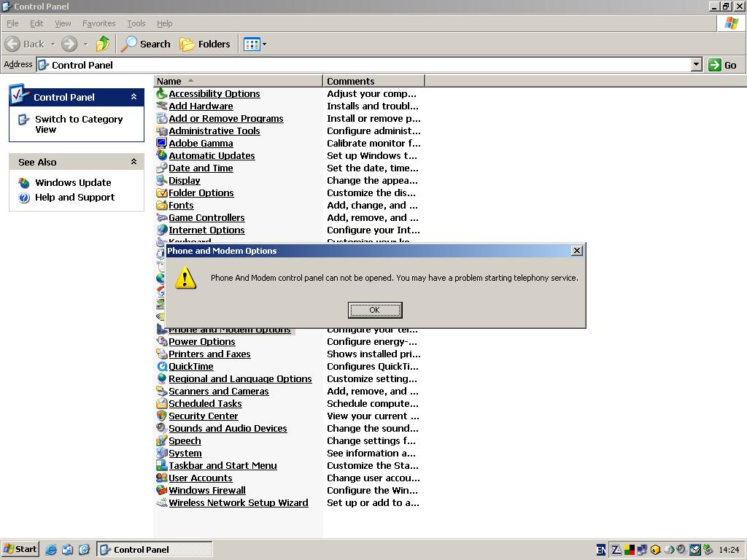
Task: Launch Internet Explorer from Quick Launch
Action: (x=51, y=550)
